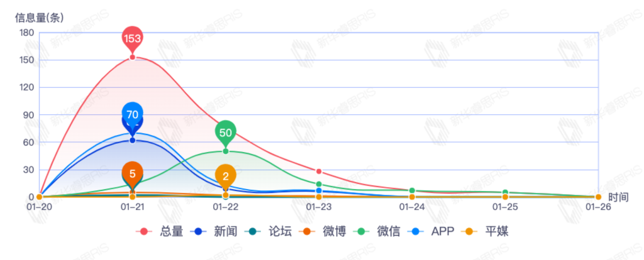Click the yellow 2 平媒 marker pin
This screenshot has width=644, height=260.
click(x=226, y=176)
